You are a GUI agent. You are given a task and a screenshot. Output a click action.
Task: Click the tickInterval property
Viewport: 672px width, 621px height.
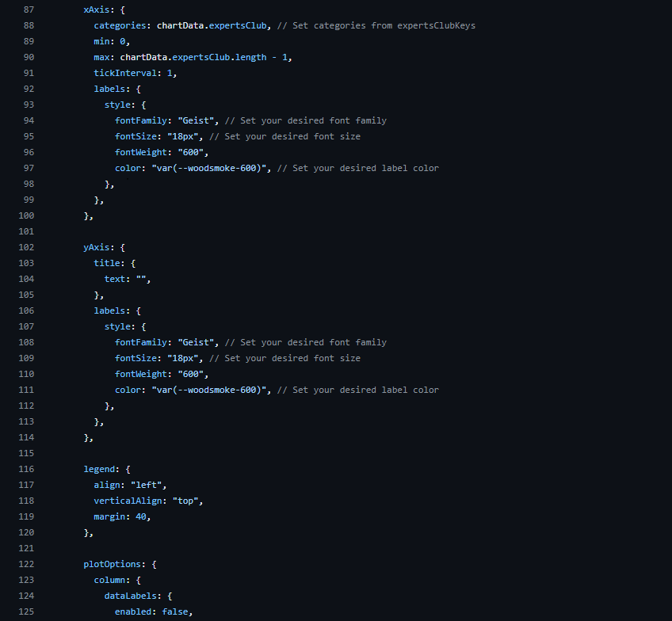pyautogui.click(x=127, y=73)
